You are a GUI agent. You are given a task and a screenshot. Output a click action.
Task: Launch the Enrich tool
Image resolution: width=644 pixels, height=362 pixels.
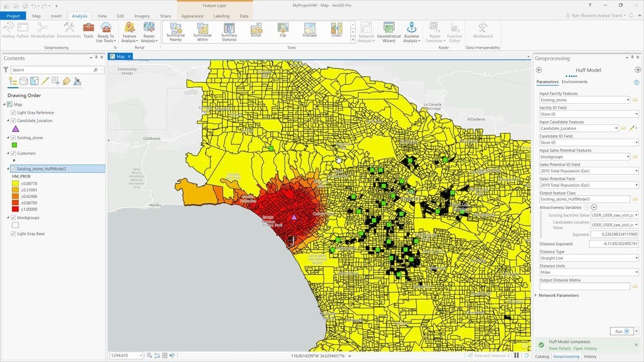[x=256, y=30]
